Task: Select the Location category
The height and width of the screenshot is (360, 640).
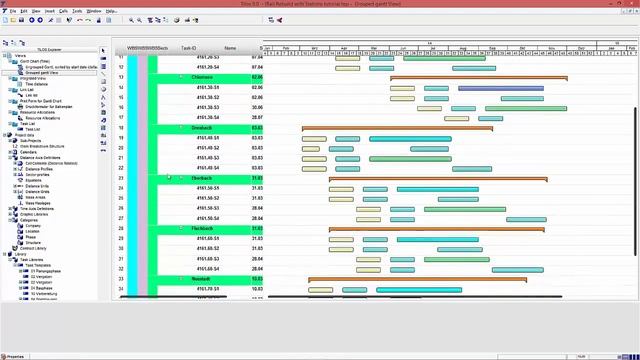Action: pyautogui.click(x=32, y=231)
